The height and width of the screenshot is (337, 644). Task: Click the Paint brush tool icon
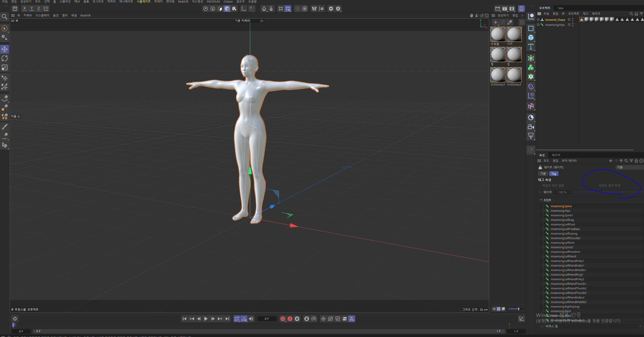pyautogui.click(x=5, y=126)
